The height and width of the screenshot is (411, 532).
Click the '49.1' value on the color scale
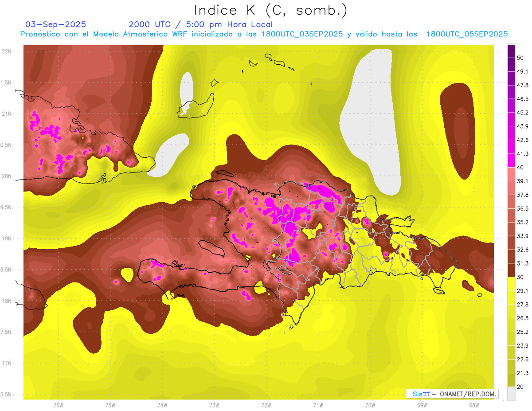coord(522,72)
